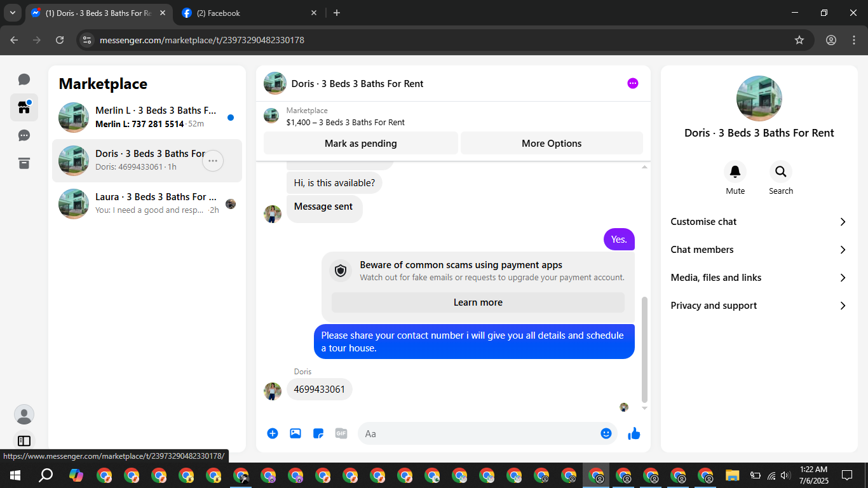Open the purple conversation information button
Screen dimensions: 868x488
(632, 83)
